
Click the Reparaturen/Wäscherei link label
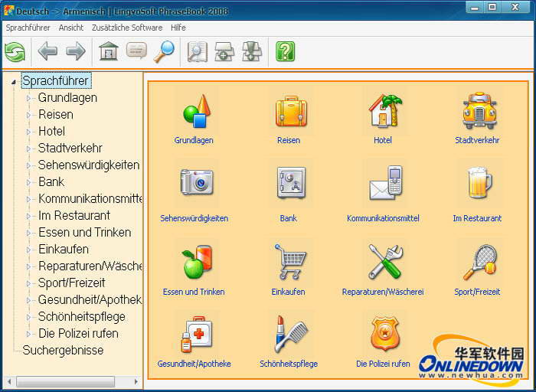(x=383, y=292)
